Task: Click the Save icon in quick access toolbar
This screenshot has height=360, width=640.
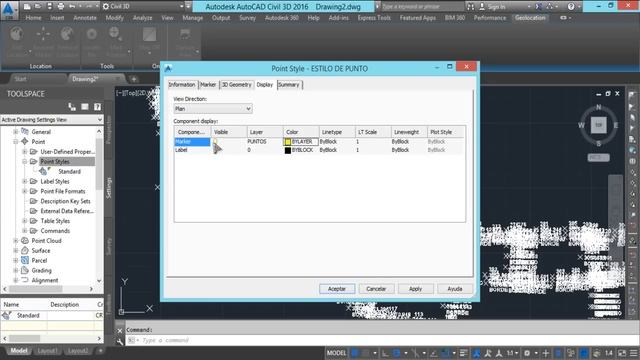Action: (x=49, y=6)
